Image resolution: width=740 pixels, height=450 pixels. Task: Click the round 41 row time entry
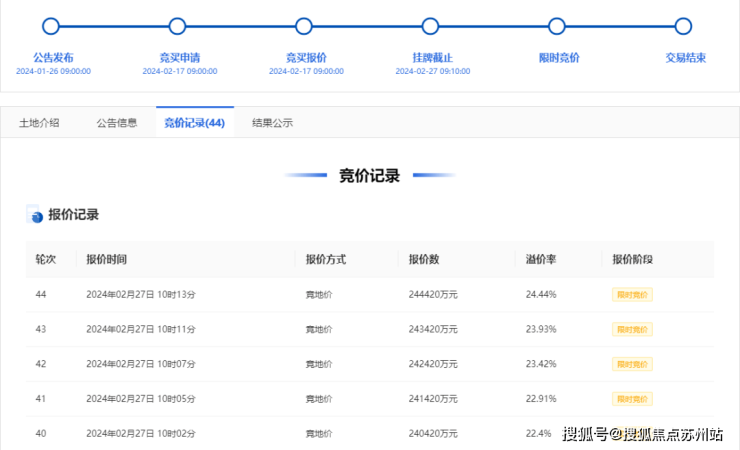[x=141, y=399]
